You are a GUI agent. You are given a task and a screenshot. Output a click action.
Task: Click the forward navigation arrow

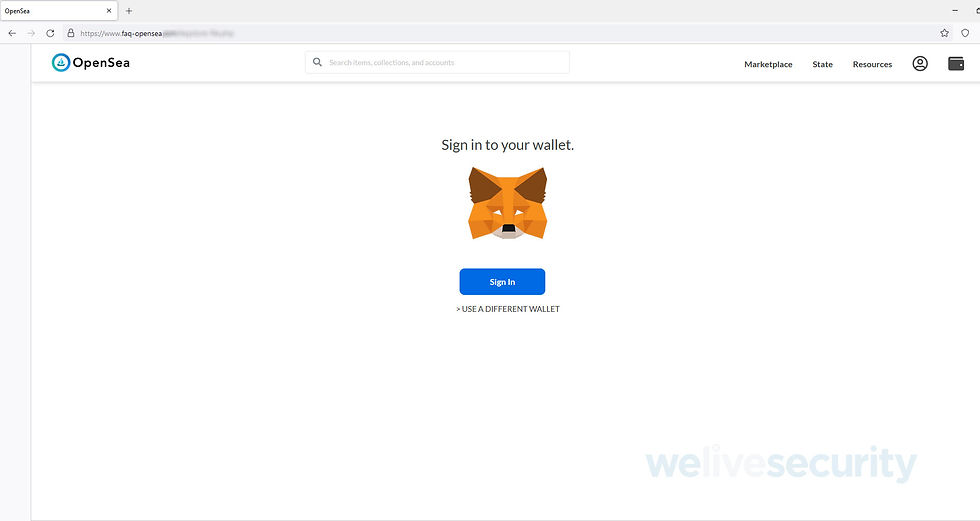pyautogui.click(x=31, y=33)
